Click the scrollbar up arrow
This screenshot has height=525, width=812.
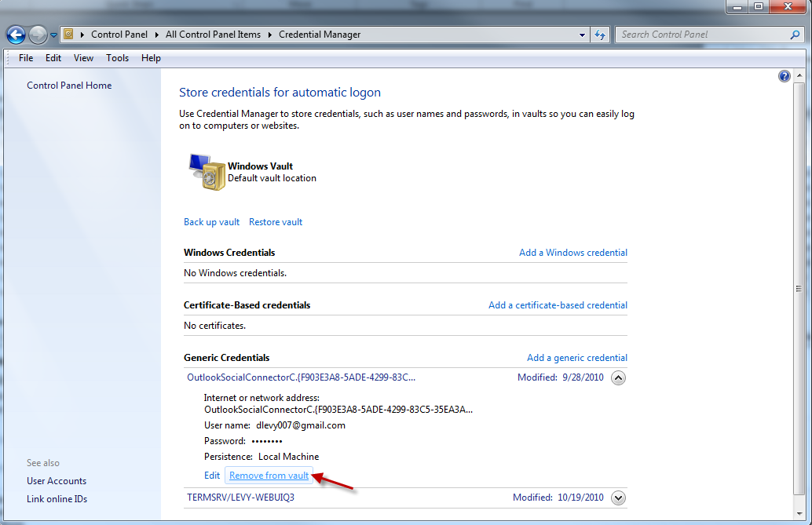point(799,75)
